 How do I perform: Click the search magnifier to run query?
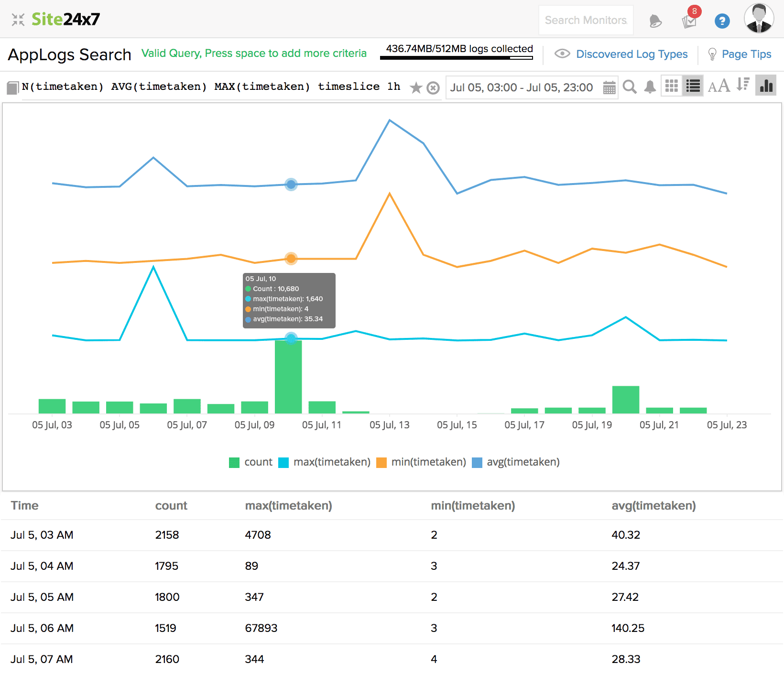(x=630, y=87)
